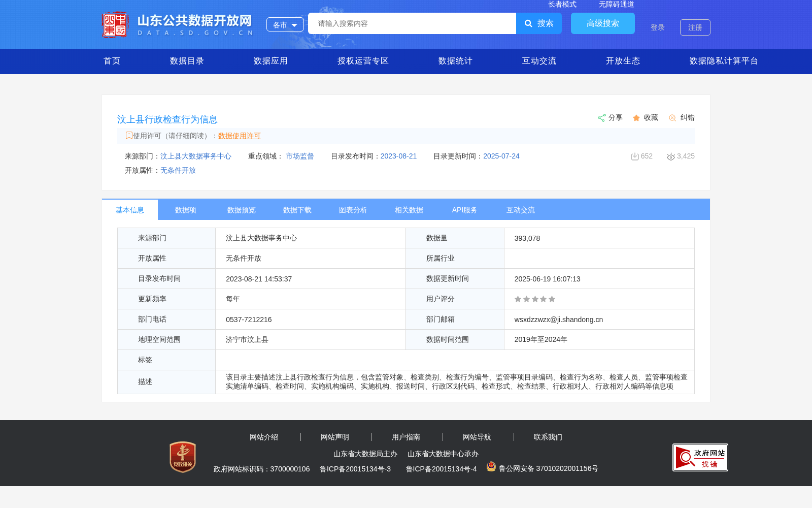
Task: Open the 各市 city dropdown
Action: coord(285,25)
